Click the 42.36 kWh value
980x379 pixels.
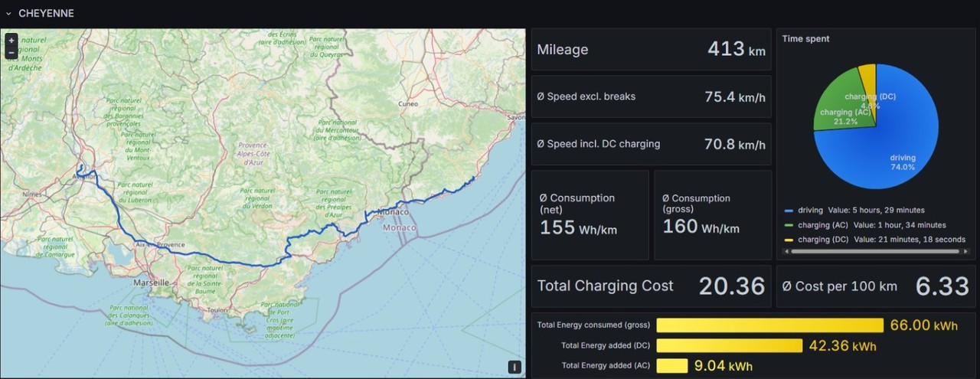pos(842,346)
